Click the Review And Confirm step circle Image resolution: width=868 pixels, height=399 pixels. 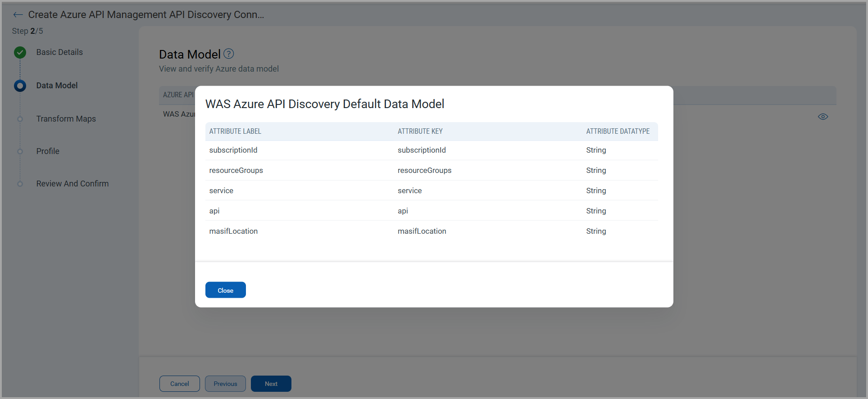[20, 184]
